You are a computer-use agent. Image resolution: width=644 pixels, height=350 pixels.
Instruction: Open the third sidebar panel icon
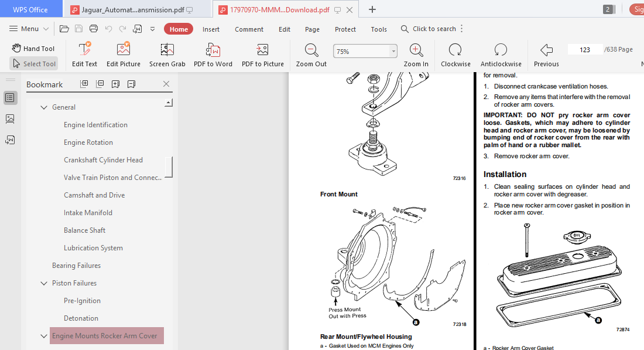10,140
